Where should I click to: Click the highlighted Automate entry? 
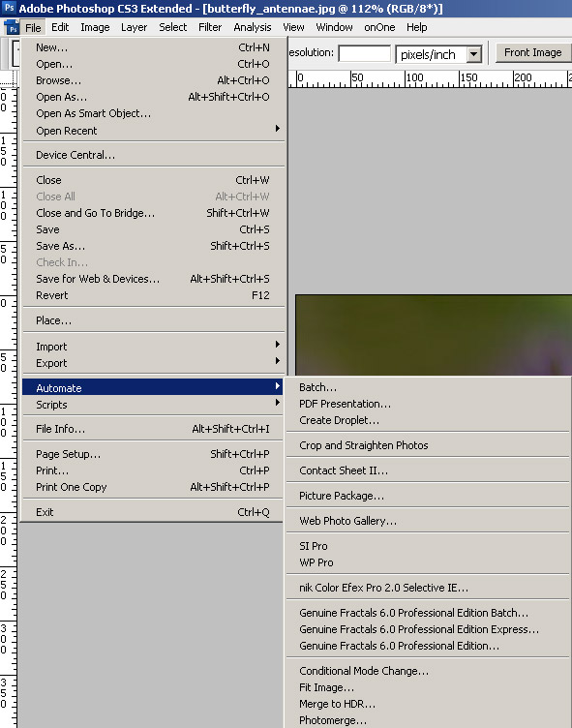(153, 387)
